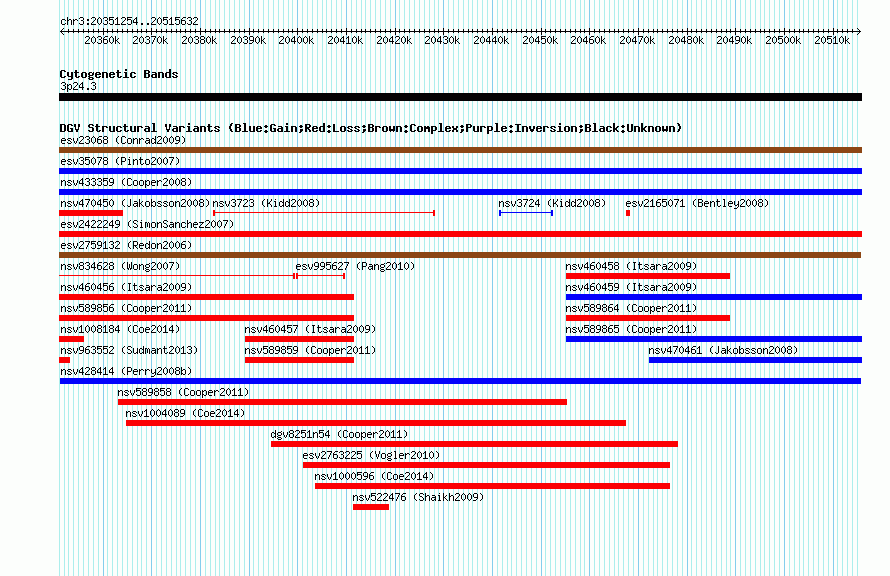Click the blue nsv460459 gain bar
890x576 pixels.
tap(713, 297)
